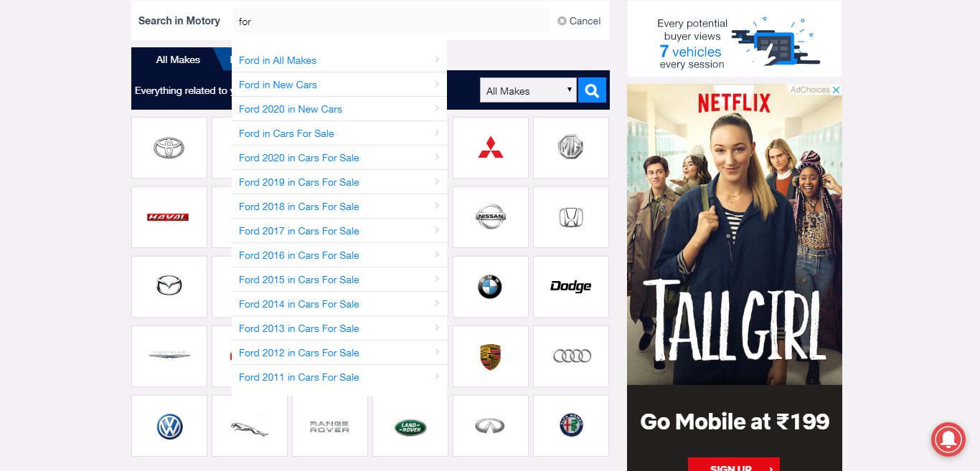The height and width of the screenshot is (471, 980).
Task: Select the Range Rover brand tile
Action: pyautogui.click(x=330, y=426)
